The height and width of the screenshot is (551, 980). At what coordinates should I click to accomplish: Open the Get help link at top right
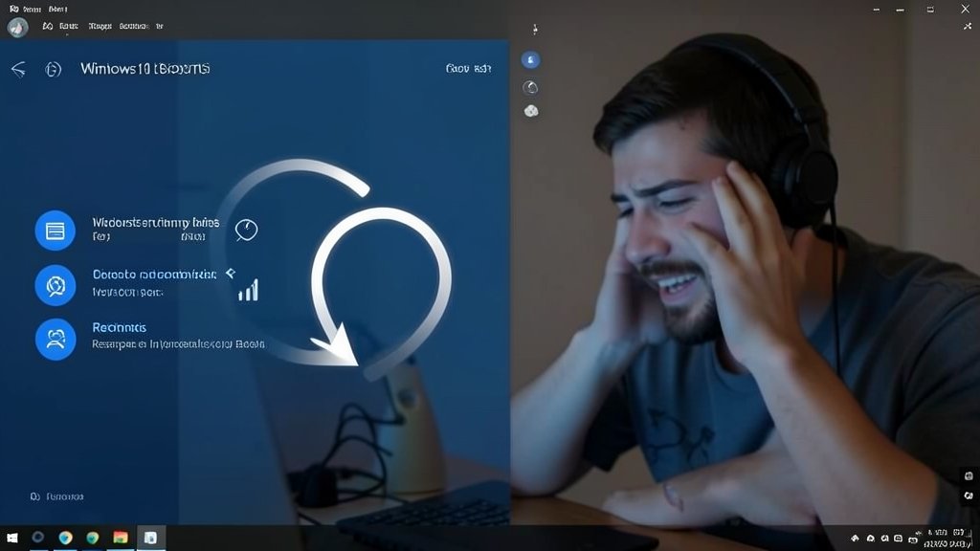(x=467, y=69)
